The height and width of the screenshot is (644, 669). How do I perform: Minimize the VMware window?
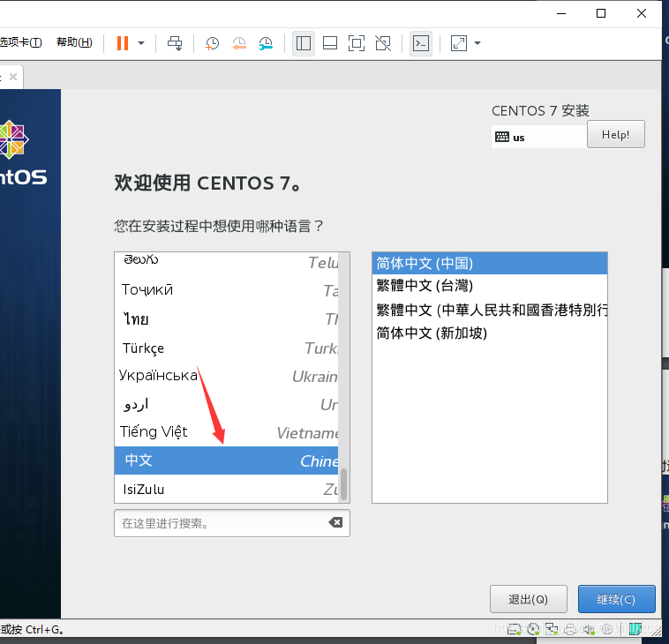561,13
